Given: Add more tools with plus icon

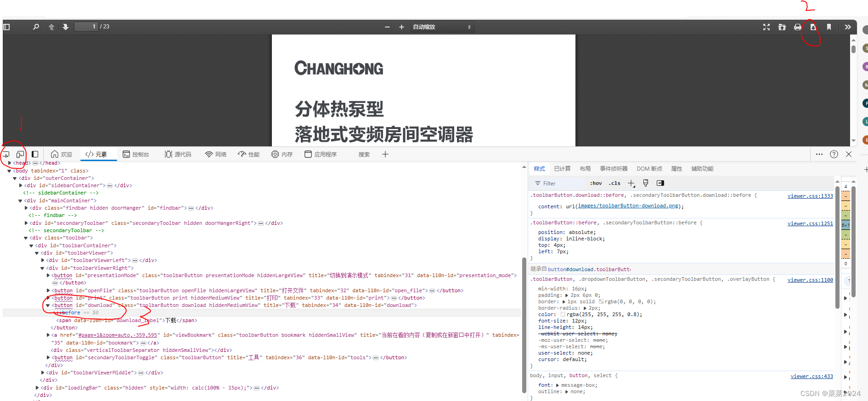Looking at the screenshot, I should coord(385,155).
